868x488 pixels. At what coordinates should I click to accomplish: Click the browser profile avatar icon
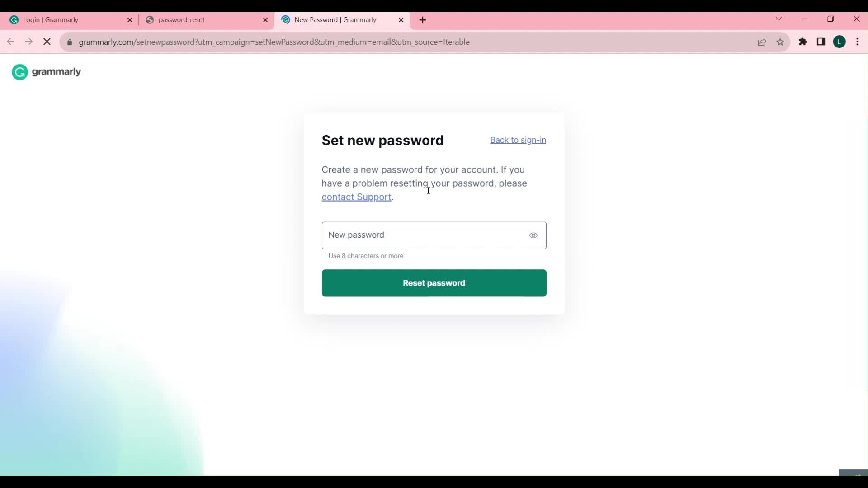click(840, 42)
